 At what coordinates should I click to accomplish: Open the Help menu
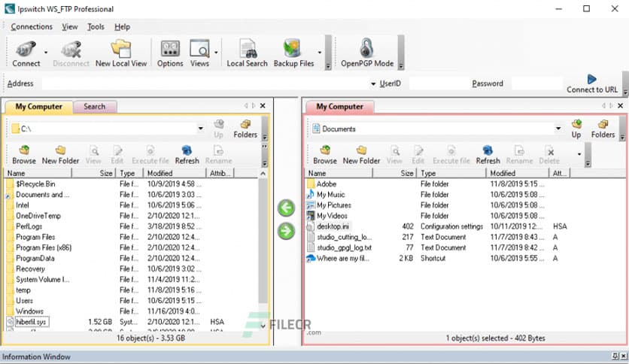[122, 27]
